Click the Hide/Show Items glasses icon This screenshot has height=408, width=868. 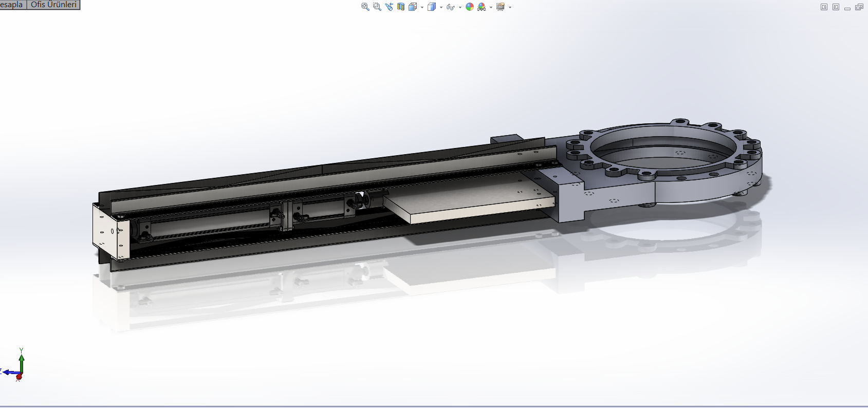click(x=451, y=7)
